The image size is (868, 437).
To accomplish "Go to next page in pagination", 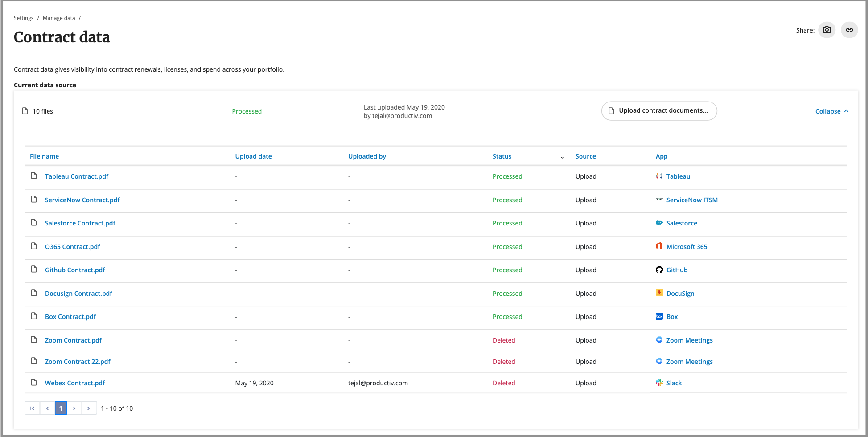I will (74, 408).
